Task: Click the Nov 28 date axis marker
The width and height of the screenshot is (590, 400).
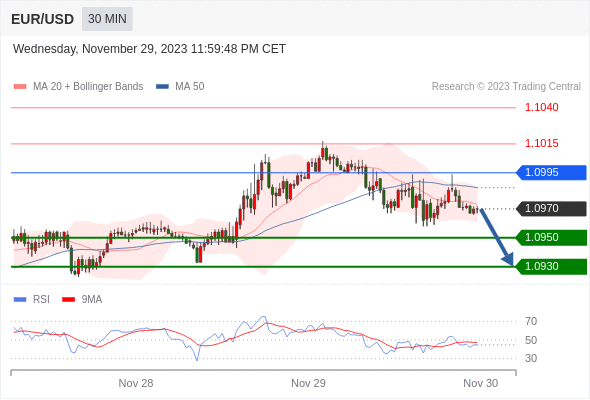Action: pyautogui.click(x=136, y=383)
